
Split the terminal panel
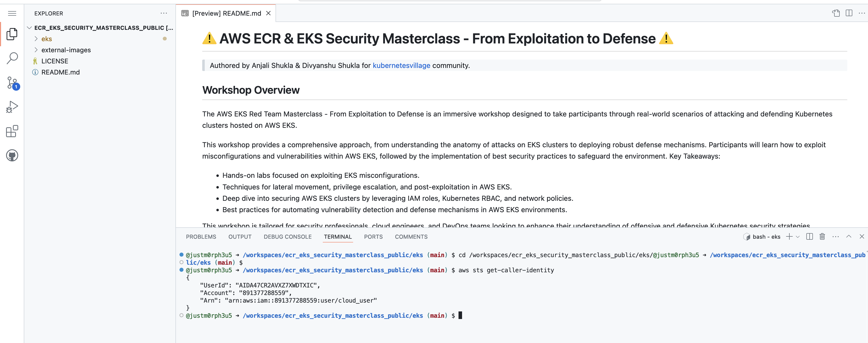(809, 237)
